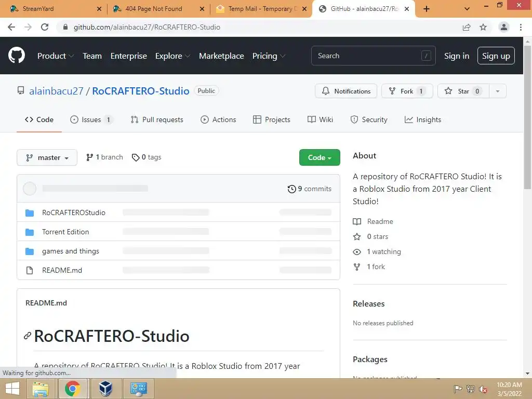The width and height of the screenshot is (532, 399).
Task: Click the Chrome icon on the taskbar
Action: pyautogui.click(x=73, y=389)
